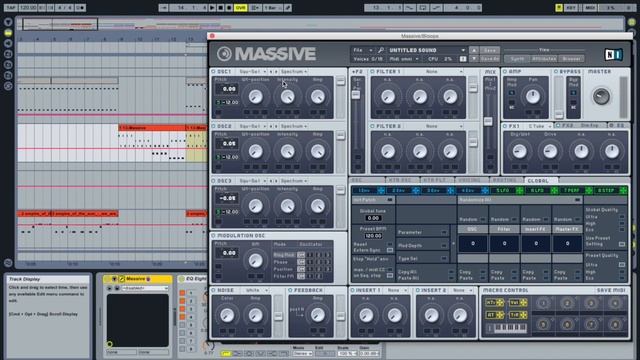The image size is (640, 360).
Task: Open OSC1 Spectrum mode dropdown
Action: click(294, 71)
